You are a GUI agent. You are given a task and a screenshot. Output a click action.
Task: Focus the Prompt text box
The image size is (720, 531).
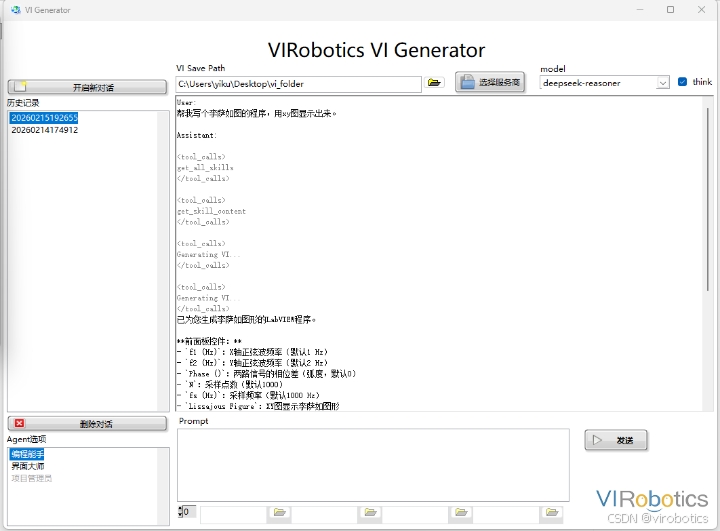click(373, 465)
